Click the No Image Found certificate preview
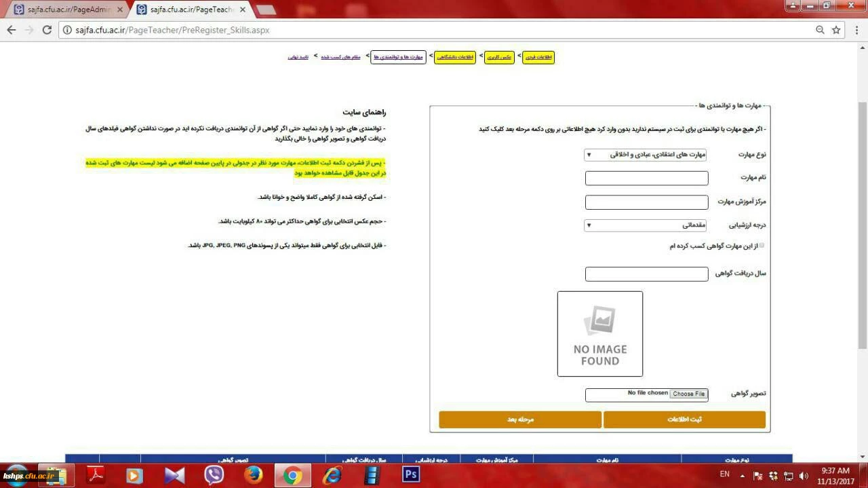The height and width of the screenshot is (488, 868). click(x=600, y=334)
